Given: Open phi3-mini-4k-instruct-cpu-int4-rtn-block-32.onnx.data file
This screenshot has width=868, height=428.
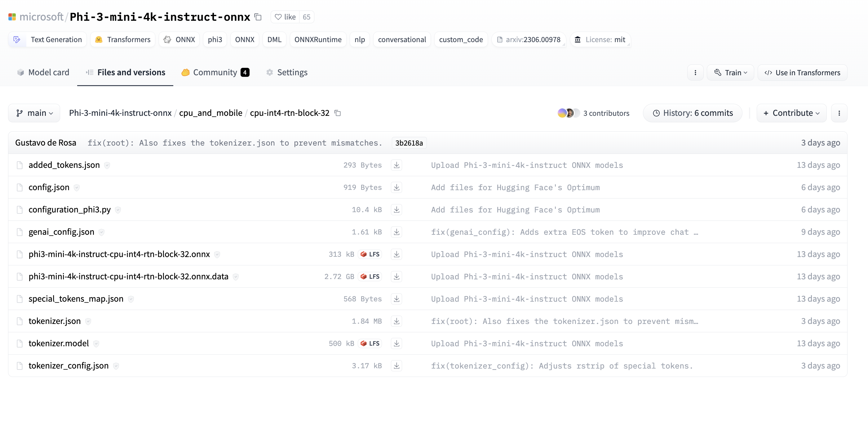Looking at the screenshot, I should (128, 277).
